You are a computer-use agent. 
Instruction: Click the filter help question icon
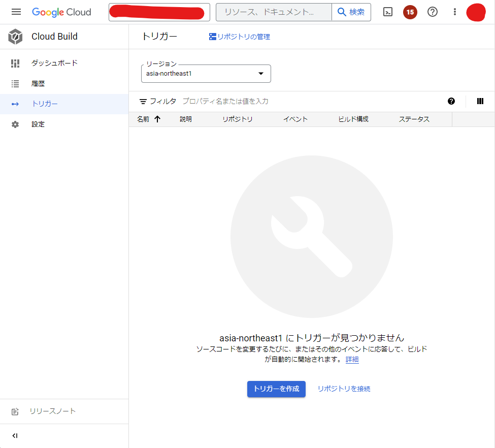coord(451,101)
